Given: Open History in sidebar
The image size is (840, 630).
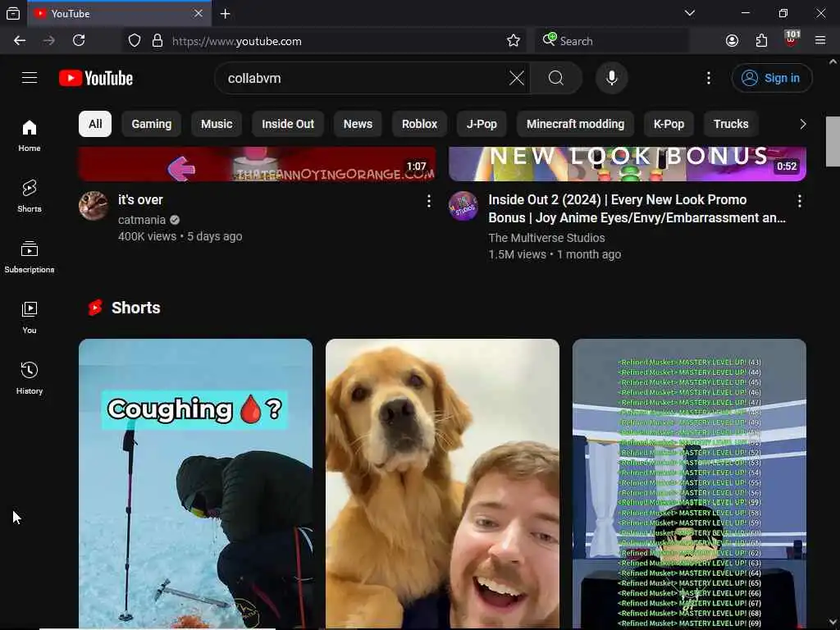Looking at the screenshot, I should click(30, 377).
